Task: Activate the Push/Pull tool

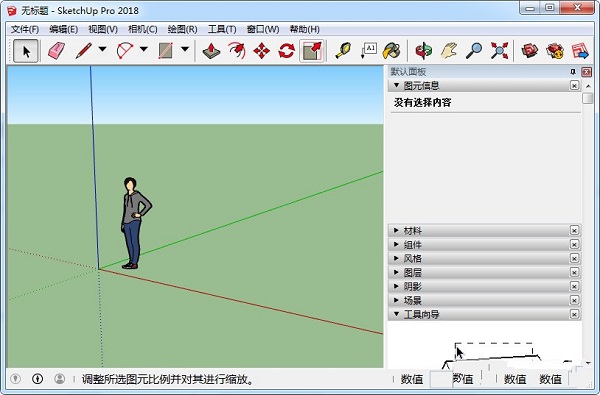Action: point(211,51)
